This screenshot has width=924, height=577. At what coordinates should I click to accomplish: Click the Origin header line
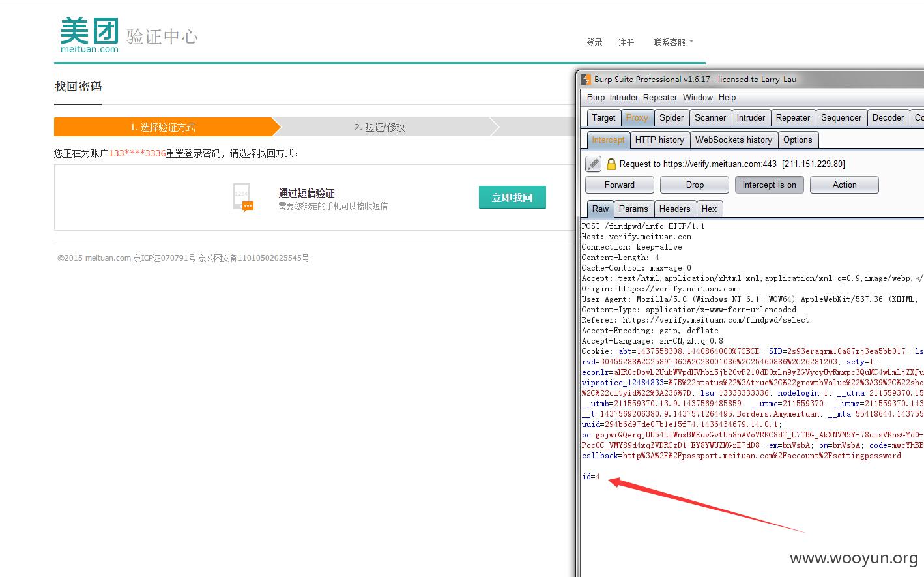(x=659, y=289)
